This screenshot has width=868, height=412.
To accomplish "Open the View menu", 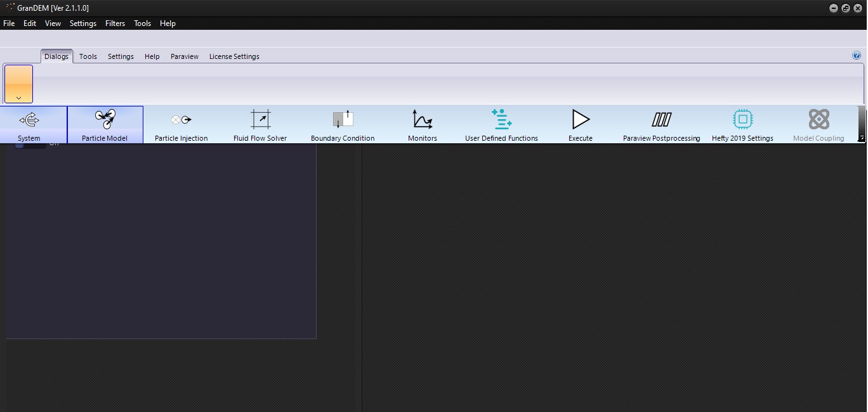I will [53, 23].
